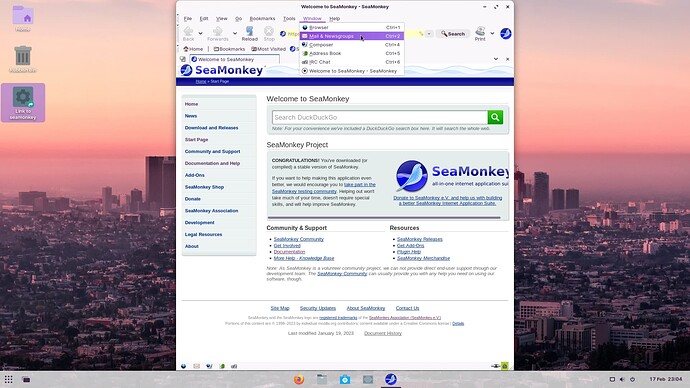
Task: Launch Firefox from the taskbar
Action: coord(299,379)
